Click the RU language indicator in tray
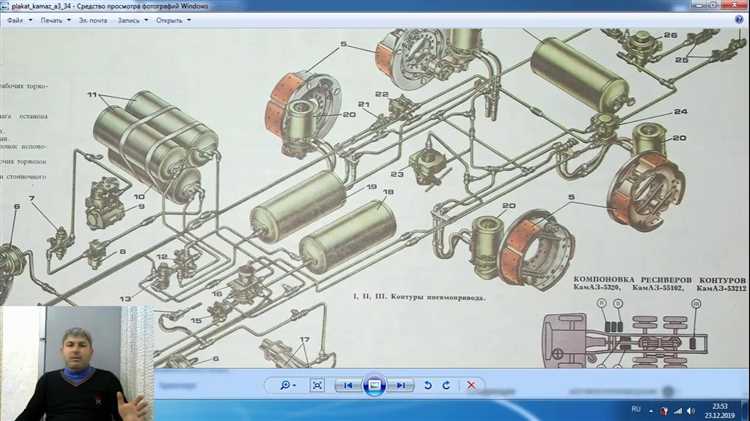Image resolution: width=750 pixels, height=421 pixels. (x=636, y=410)
